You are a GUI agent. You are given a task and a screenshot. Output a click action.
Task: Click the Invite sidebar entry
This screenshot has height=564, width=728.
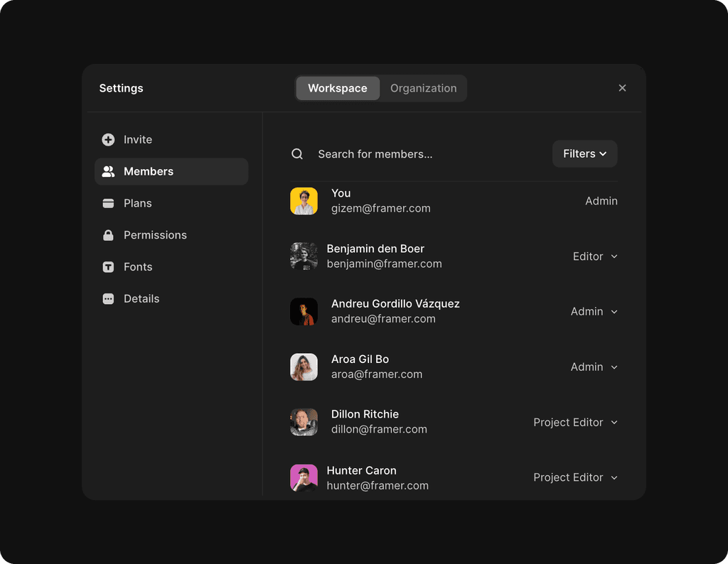(x=137, y=139)
